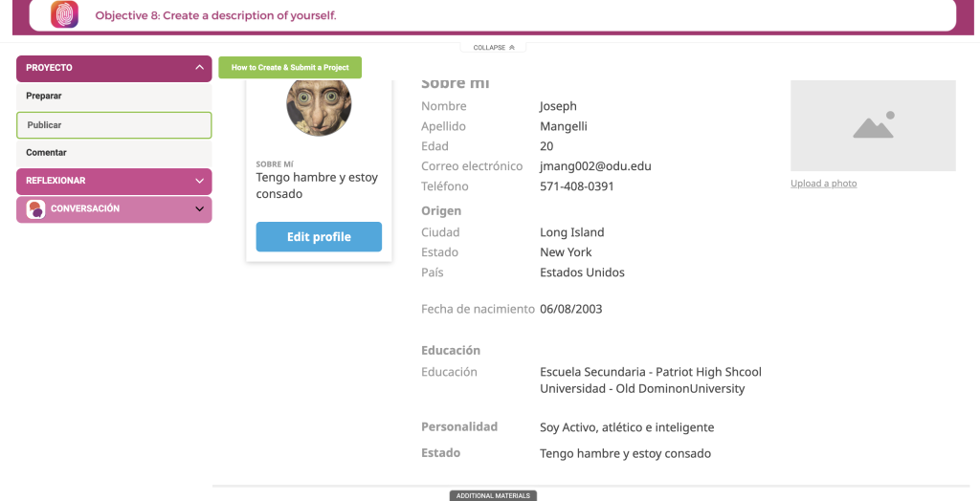Click the Fecha de nacimiento date value
Viewport: 980px width, 501px height.
tap(570, 309)
